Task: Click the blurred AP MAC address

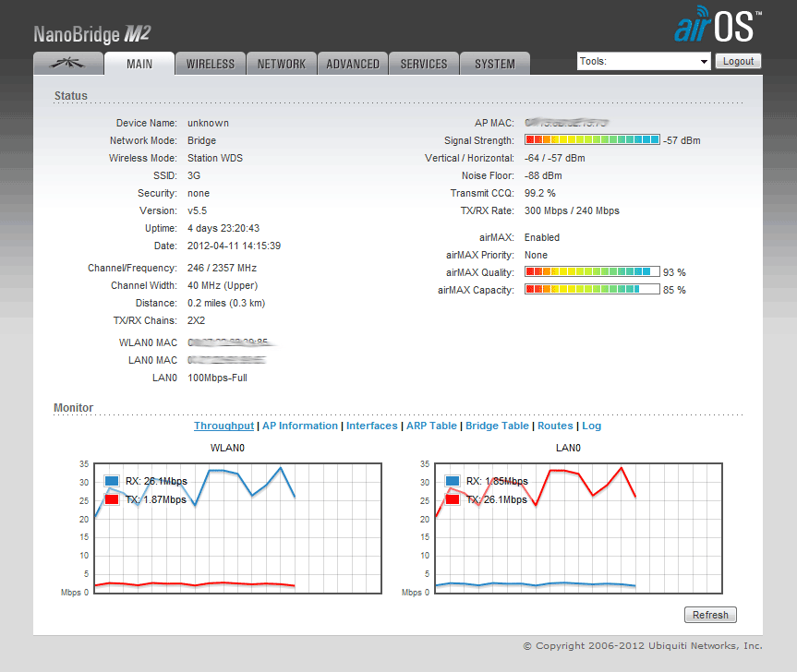Action: (x=566, y=123)
